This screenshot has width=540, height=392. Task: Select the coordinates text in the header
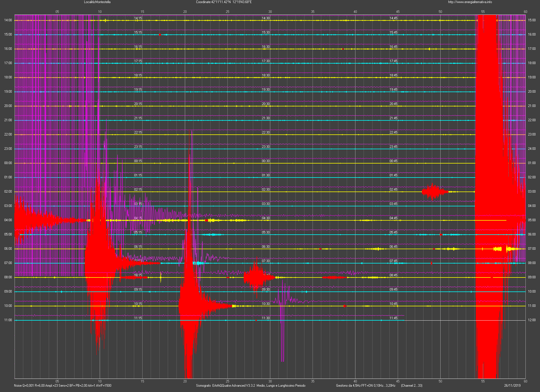tap(224, 2)
